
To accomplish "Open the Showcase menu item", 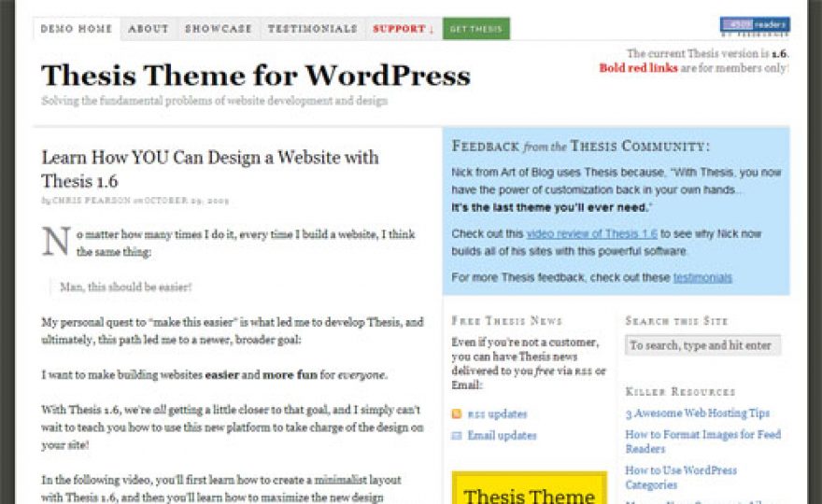I will (x=218, y=29).
